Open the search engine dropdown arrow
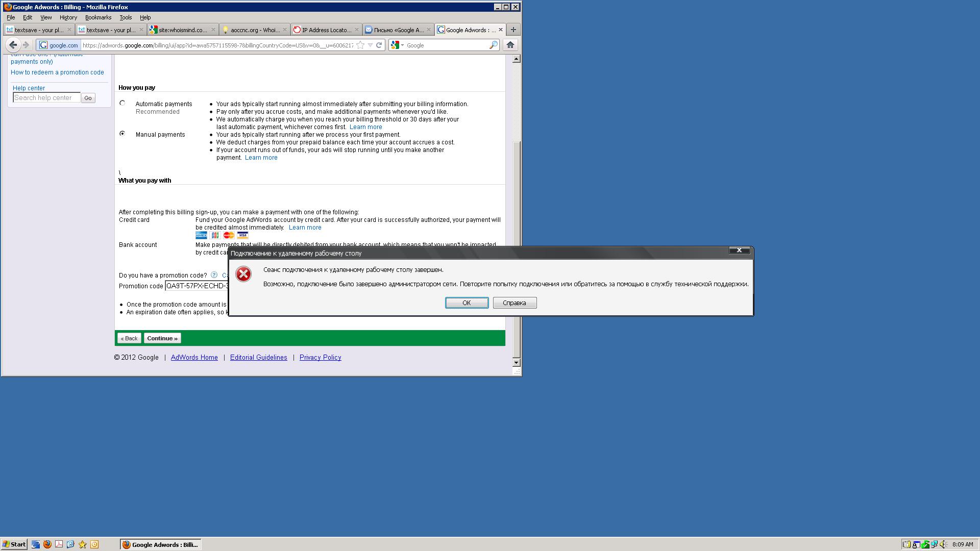Viewport: 980px width, 551px height. pos(402,45)
